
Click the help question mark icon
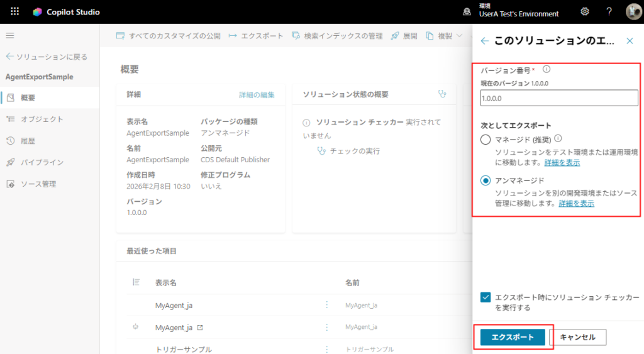click(x=609, y=11)
